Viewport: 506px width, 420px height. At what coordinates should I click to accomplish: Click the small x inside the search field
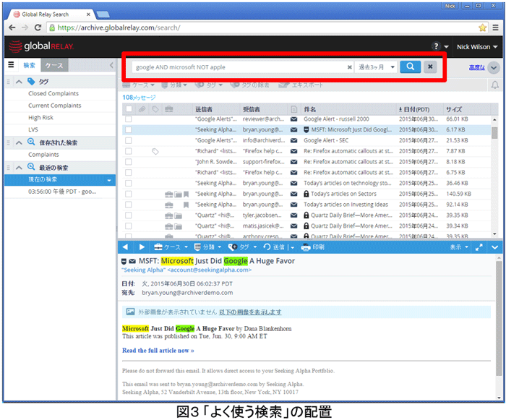coord(349,67)
